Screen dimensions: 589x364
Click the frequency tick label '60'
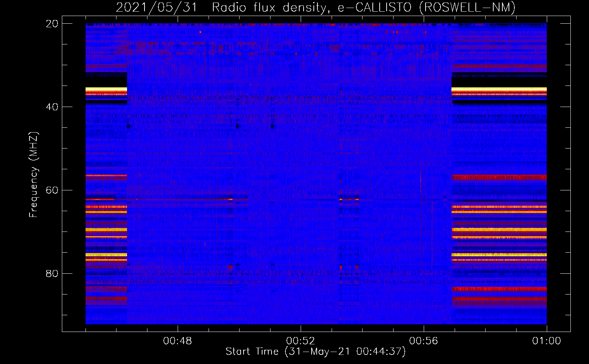pyautogui.click(x=52, y=190)
